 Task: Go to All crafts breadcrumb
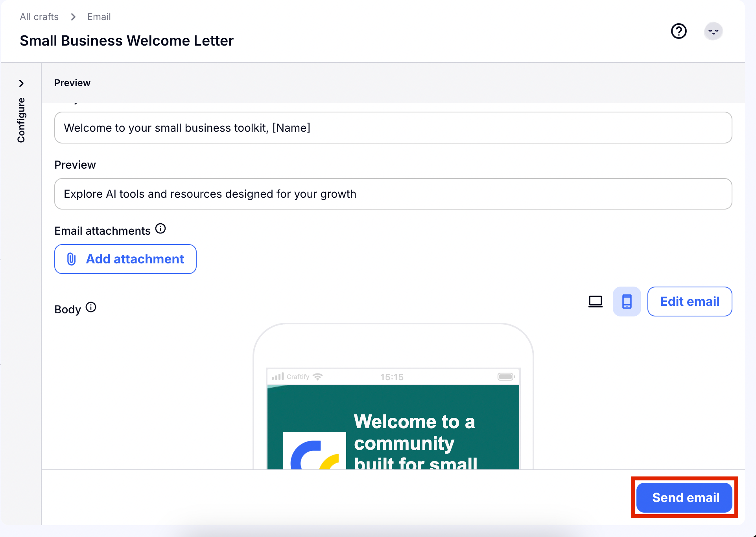[39, 17]
